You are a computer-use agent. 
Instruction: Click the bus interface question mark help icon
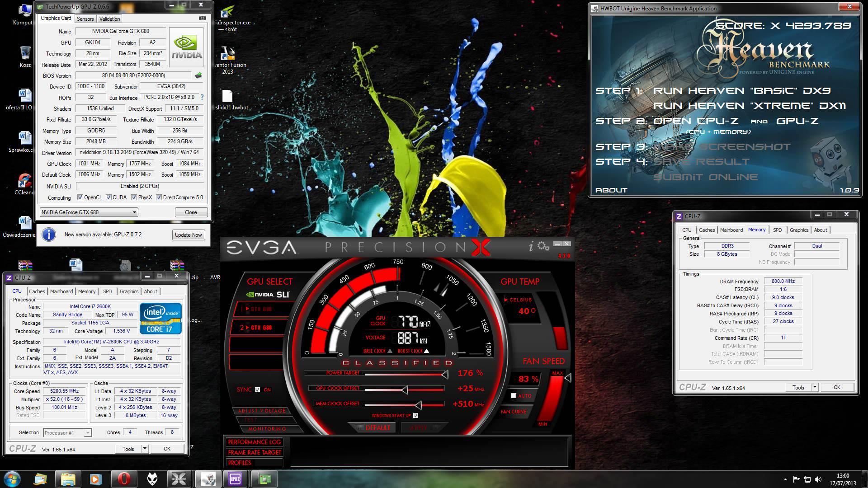[202, 97]
